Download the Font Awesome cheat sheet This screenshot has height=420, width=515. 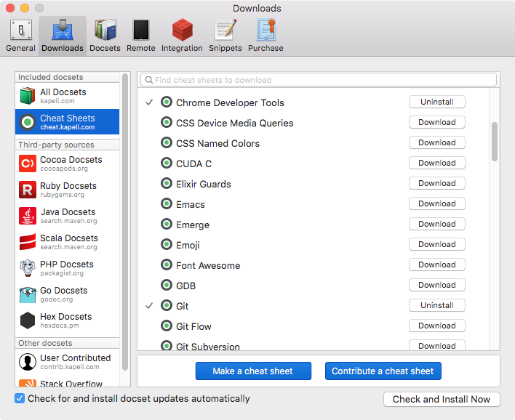point(436,264)
